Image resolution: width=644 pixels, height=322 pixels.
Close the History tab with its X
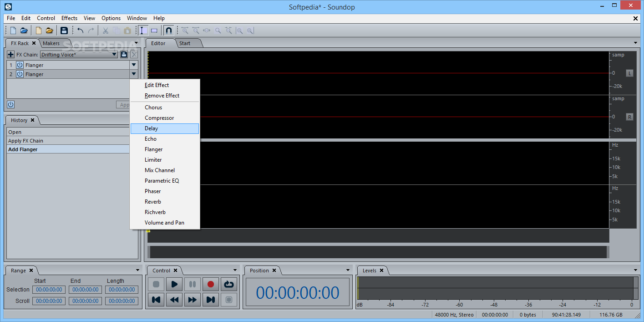pos(32,120)
